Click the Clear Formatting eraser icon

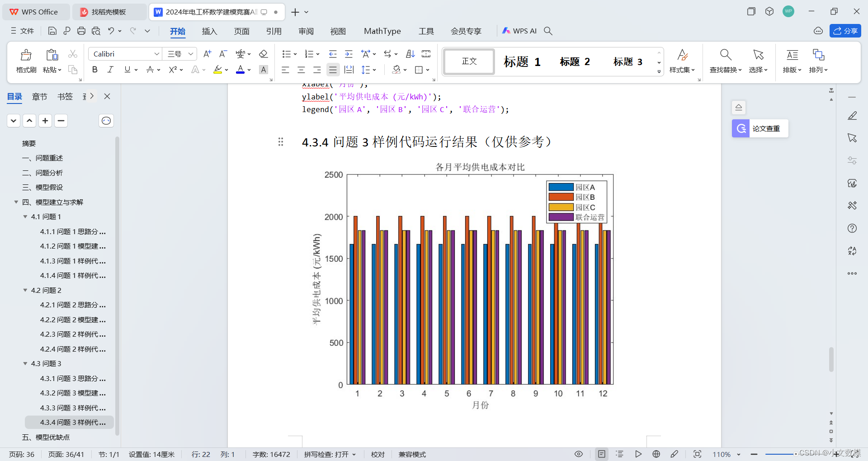coord(263,54)
